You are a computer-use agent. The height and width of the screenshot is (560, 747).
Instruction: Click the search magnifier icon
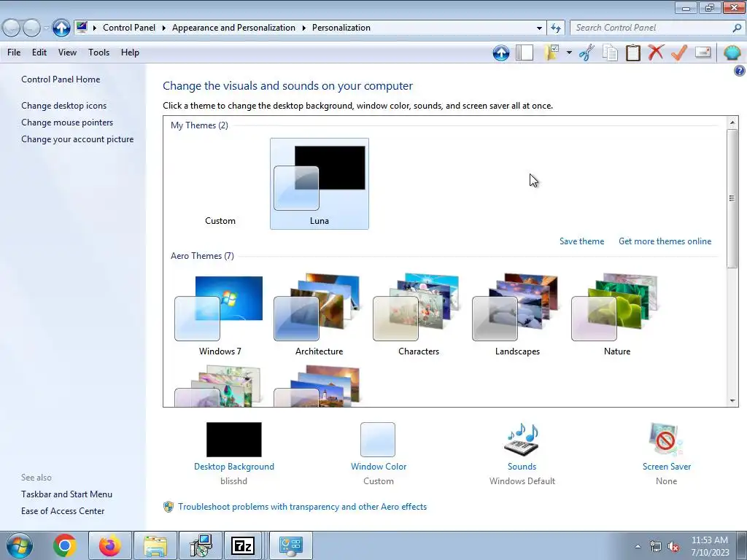coord(737,28)
